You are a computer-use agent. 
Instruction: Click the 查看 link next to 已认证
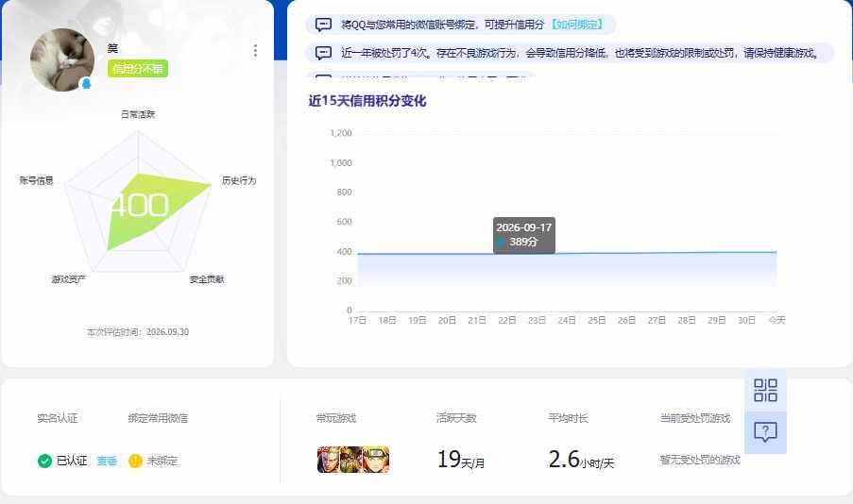coord(107,461)
